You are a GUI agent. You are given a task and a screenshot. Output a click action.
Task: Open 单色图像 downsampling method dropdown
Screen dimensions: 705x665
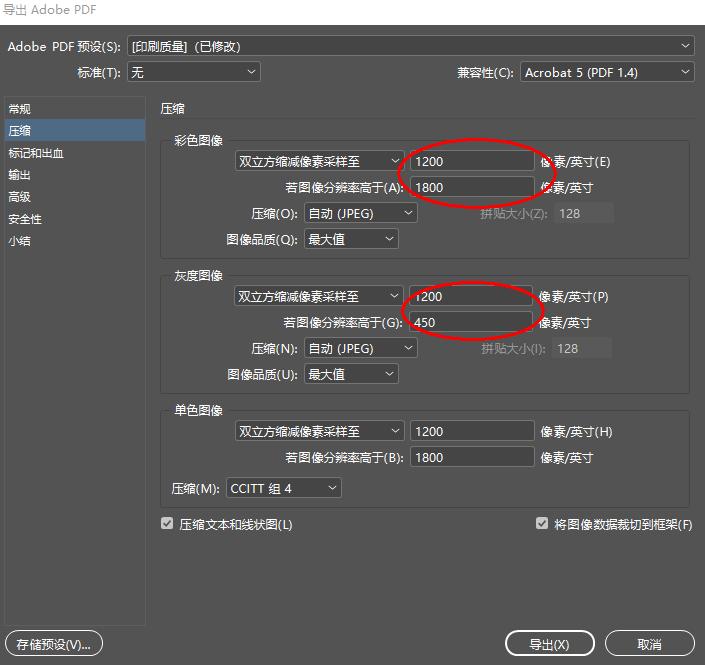point(319,431)
